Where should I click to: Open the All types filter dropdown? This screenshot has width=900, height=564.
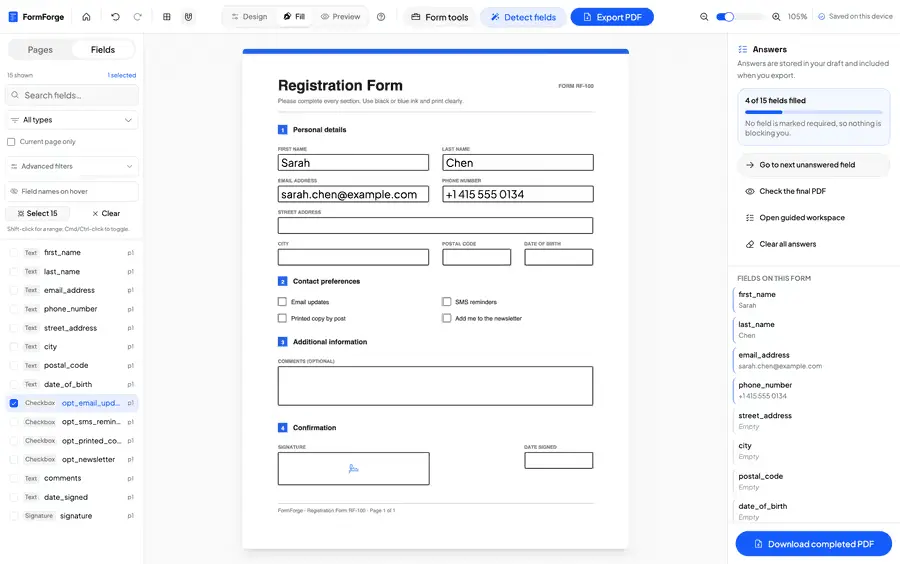click(72, 120)
